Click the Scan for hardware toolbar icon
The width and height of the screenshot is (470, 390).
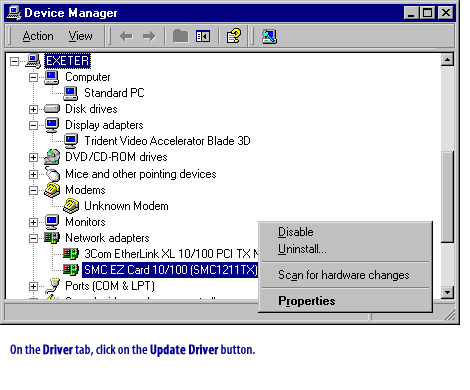click(x=269, y=36)
